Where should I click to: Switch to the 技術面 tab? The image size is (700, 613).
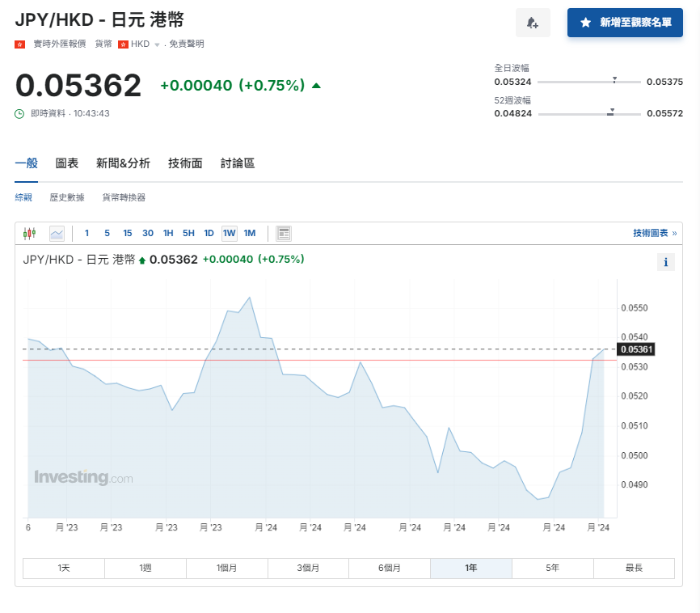184,163
